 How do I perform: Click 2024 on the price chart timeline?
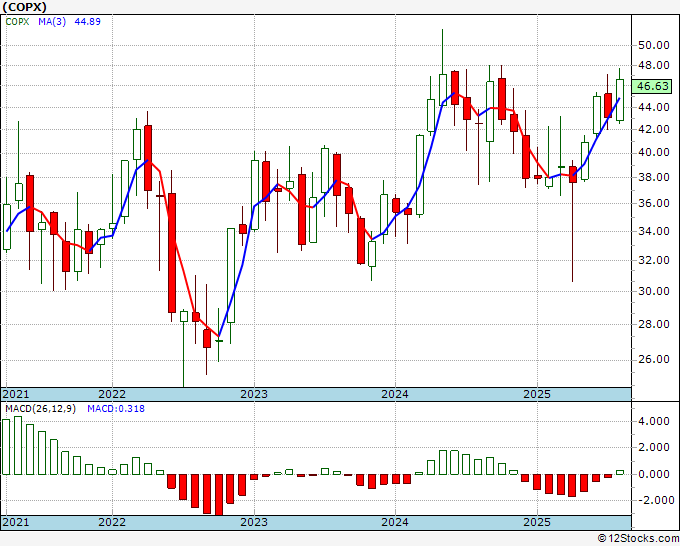pyautogui.click(x=395, y=394)
